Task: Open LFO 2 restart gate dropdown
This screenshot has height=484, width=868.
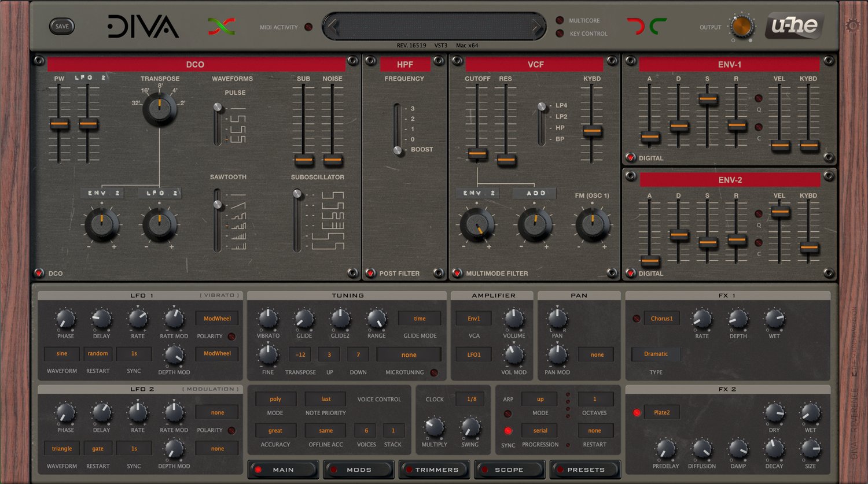Action: coord(98,448)
